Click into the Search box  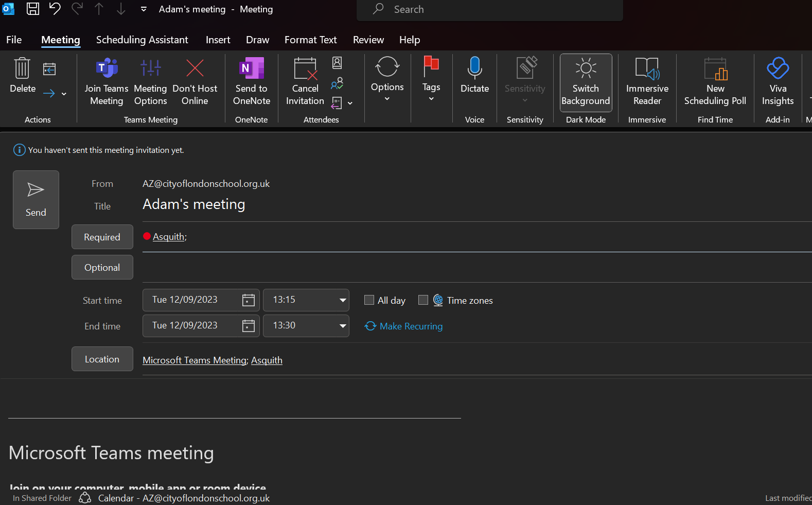(490, 9)
